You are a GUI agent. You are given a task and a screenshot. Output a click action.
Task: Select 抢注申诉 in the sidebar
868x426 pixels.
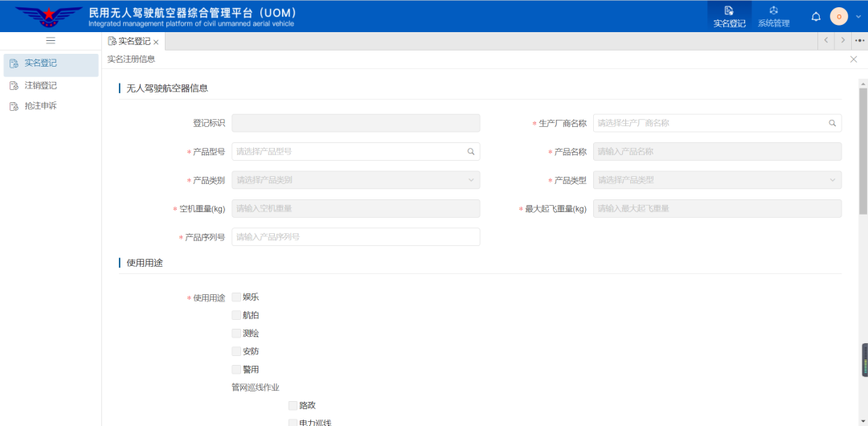tap(40, 106)
